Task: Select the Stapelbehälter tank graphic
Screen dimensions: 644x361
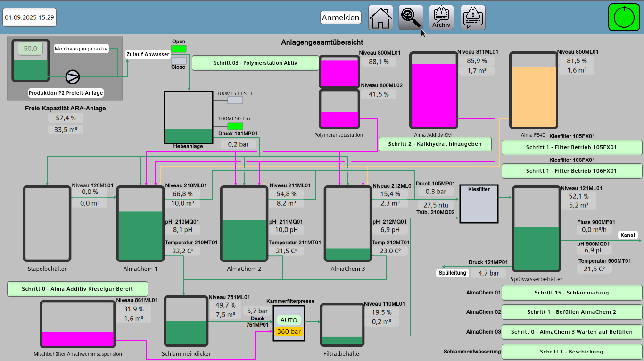Action: point(47,224)
